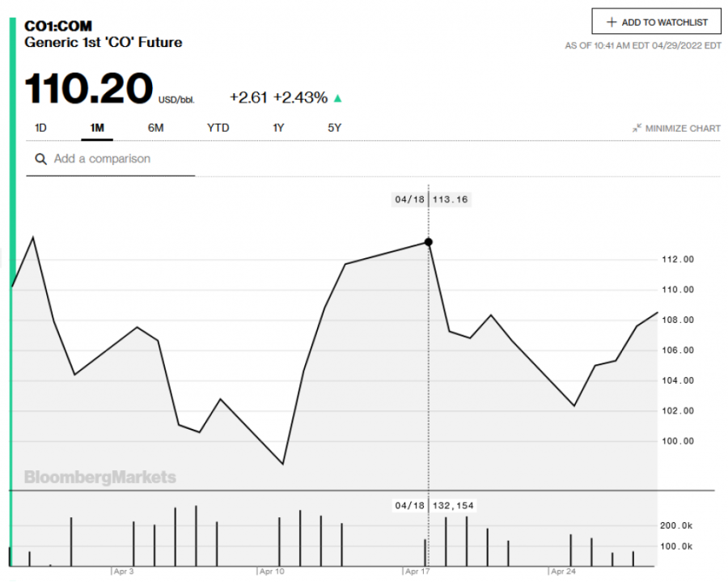Click the plus icon on the watchlist button

(x=612, y=22)
